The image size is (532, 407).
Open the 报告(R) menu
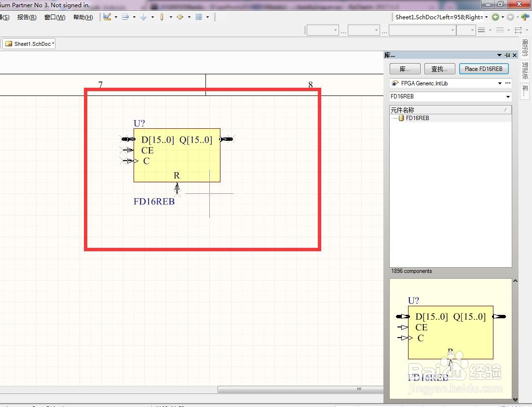point(27,17)
